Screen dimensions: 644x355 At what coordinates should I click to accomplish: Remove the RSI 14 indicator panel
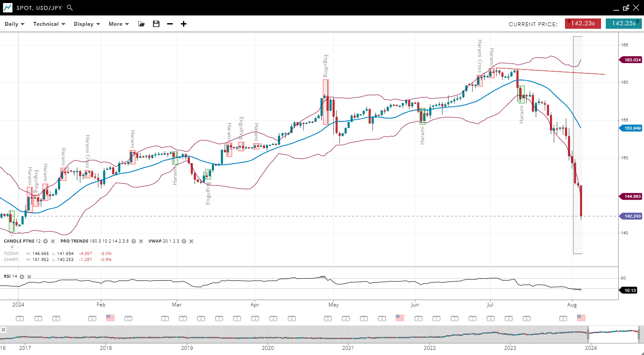29,277
